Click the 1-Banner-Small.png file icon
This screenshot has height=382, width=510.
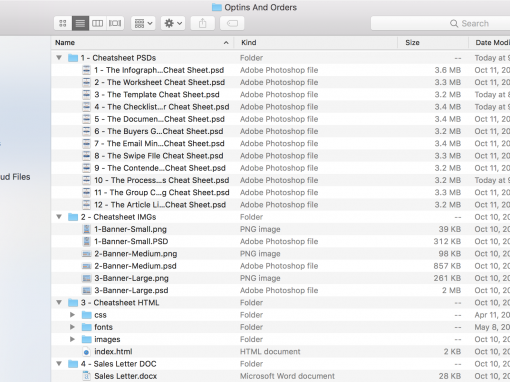86,229
